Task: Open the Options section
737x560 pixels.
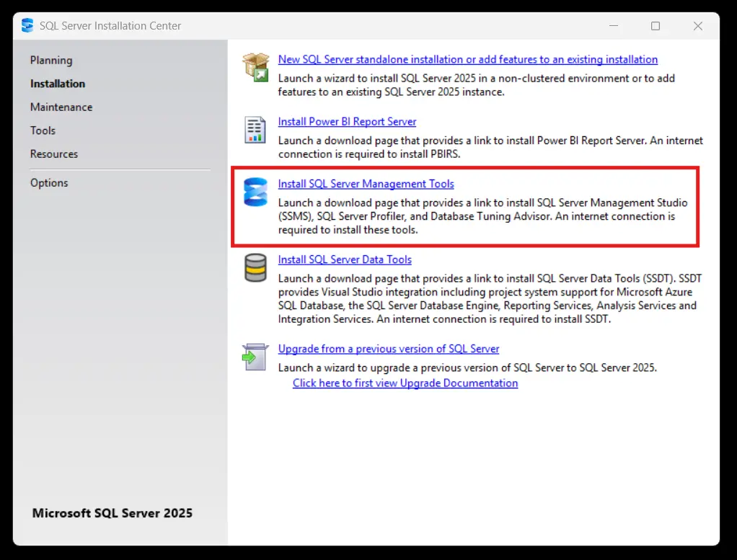Action: pyautogui.click(x=49, y=182)
